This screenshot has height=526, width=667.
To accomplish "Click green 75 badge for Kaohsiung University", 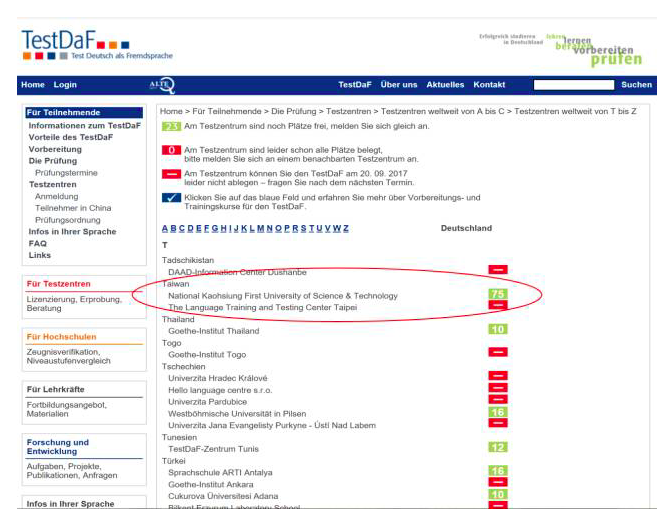I will tap(498, 294).
